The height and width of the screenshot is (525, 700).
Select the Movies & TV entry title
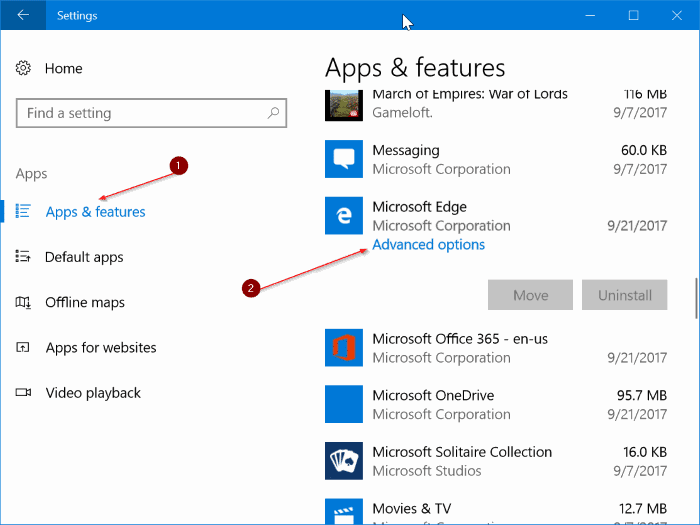pos(412,508)
